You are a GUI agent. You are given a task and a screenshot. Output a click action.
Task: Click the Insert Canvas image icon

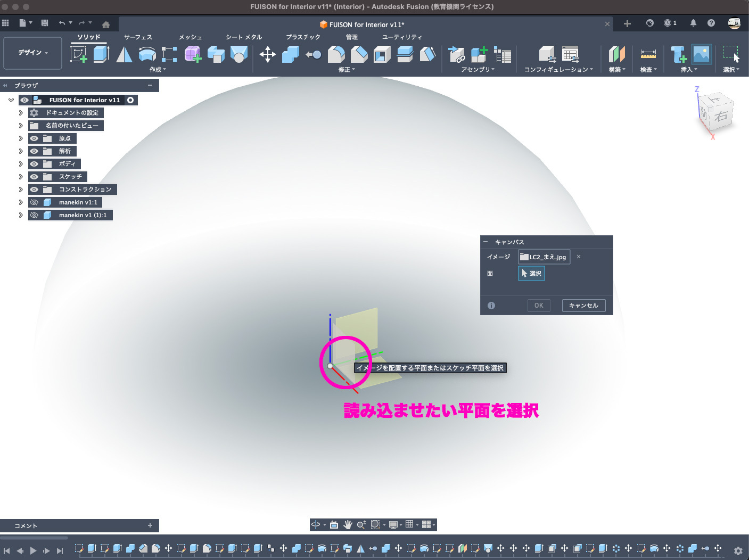click(701, 54)
